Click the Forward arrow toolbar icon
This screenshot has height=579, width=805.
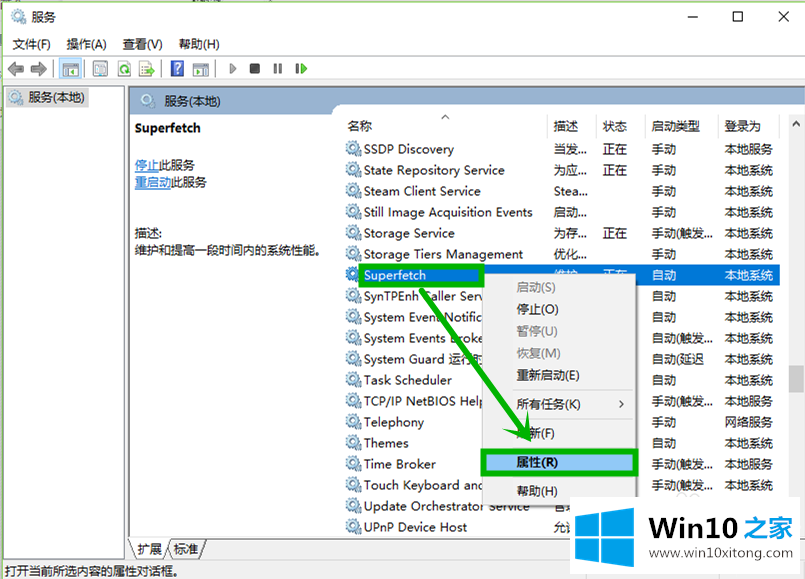39,69
